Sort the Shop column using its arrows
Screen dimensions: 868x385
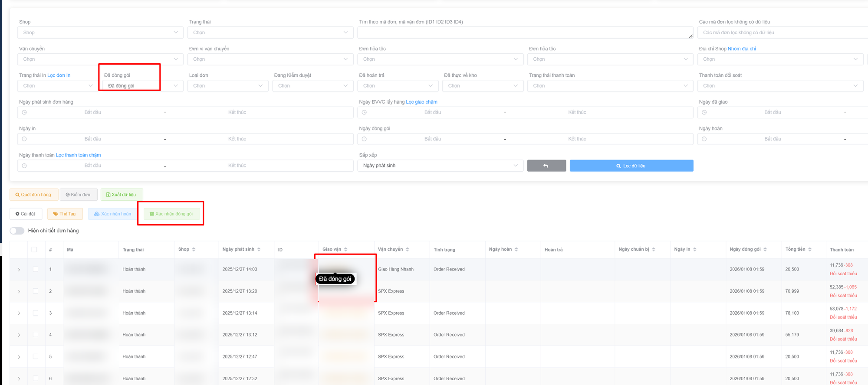pyautogui.click(x=194, y=249)
